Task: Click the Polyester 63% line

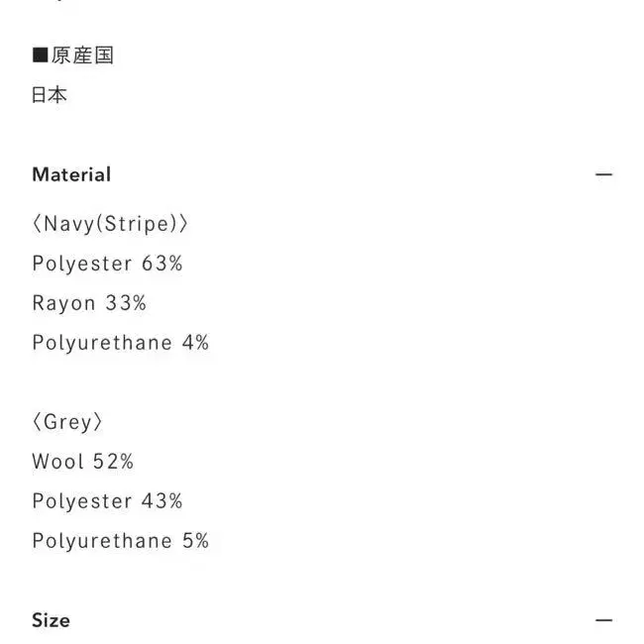Action: (107, 264)
